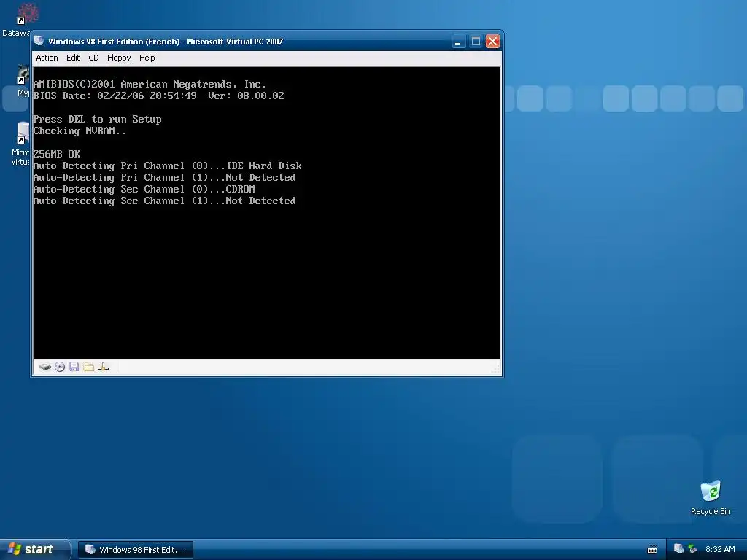Click the 'CDROM' Sec Channel line
The width and height of the screenshot is (747, 560).
(144, 189)
